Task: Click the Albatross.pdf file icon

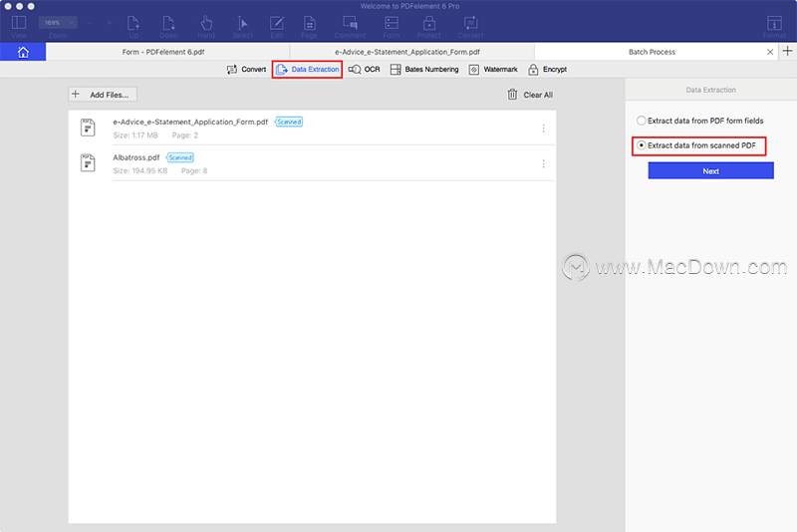Action: coord(88,162)
